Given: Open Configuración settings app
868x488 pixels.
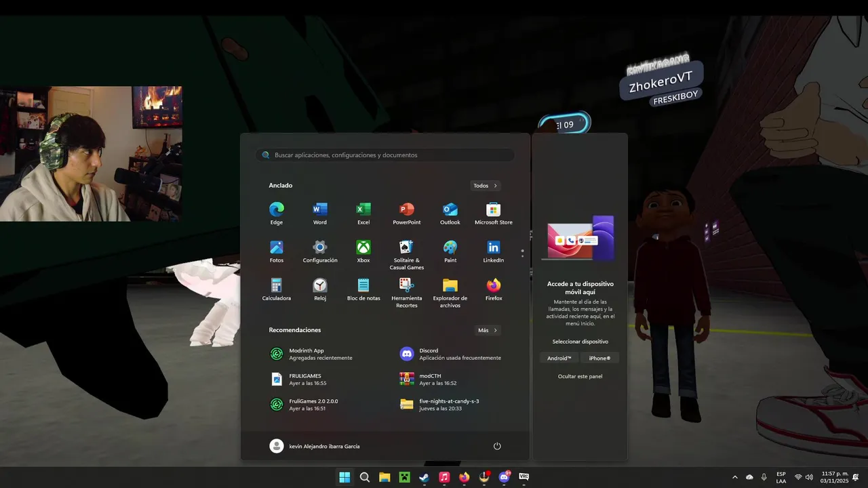Looking at the screenshot, I should pyautogui.click(x=320, y=251).
